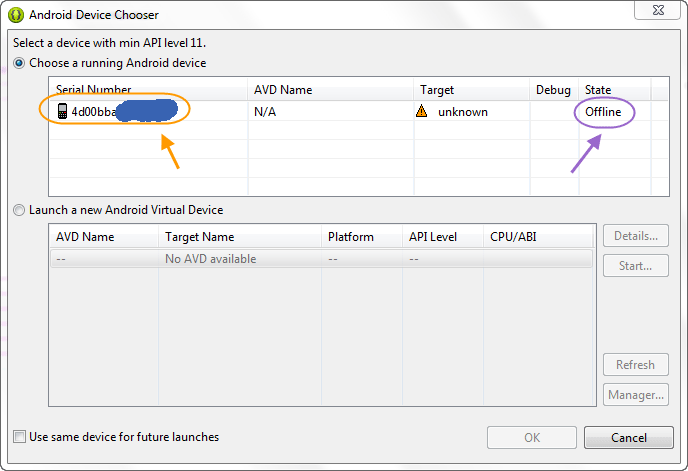Click the Start button for AVD
The width and height of the screenshot is (688, 471).
coord(636,266)
